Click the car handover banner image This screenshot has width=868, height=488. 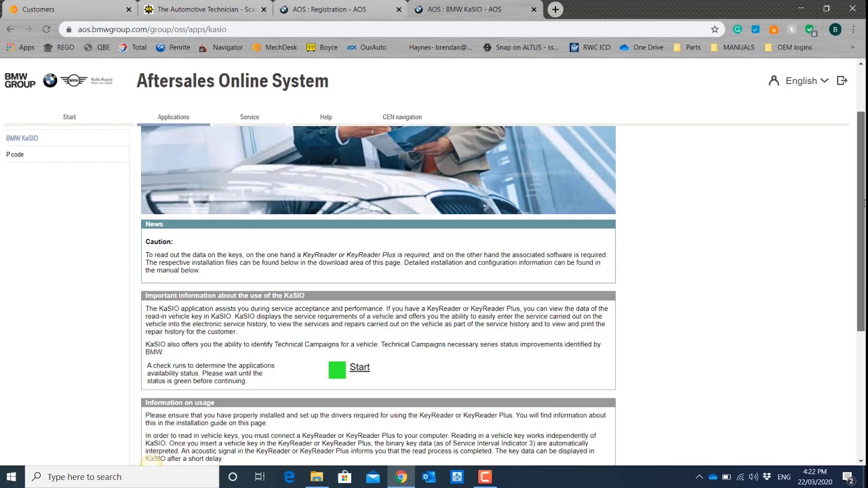point(378,170)
